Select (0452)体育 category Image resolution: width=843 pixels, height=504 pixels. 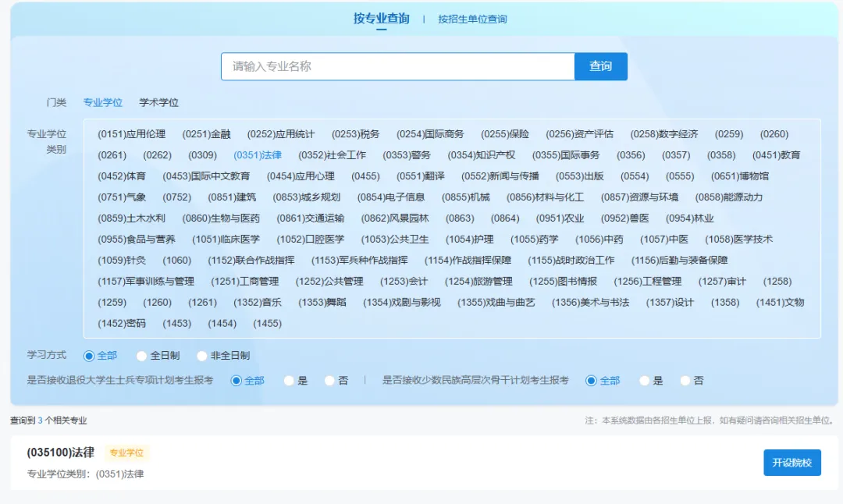click(122, 176)
